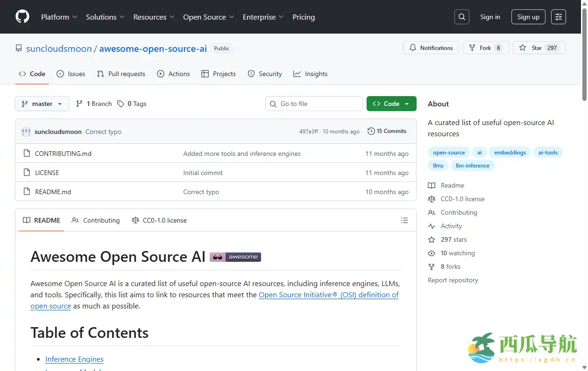The width and height of the screenshot is (588, 371).
Task: Click the embeddings topic tag
Action: [x=510, y=152]
